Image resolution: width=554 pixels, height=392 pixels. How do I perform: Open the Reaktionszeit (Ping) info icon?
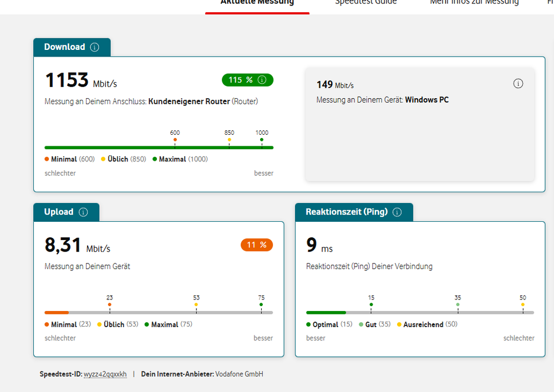[397, 212]
